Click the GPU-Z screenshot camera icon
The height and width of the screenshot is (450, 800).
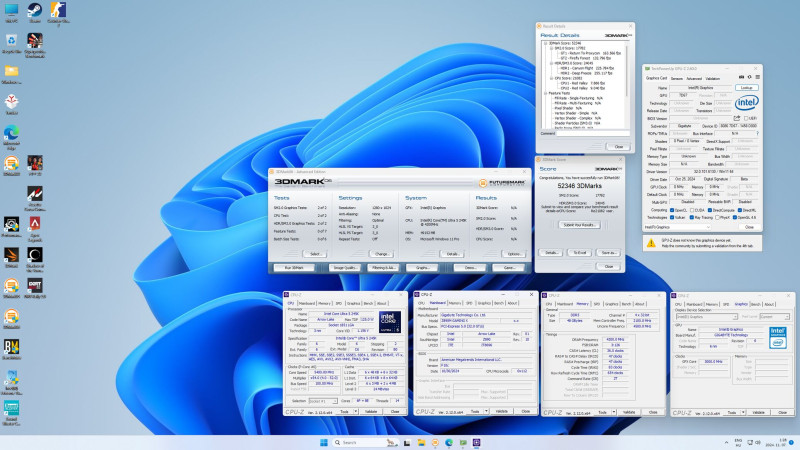point(741,77)
